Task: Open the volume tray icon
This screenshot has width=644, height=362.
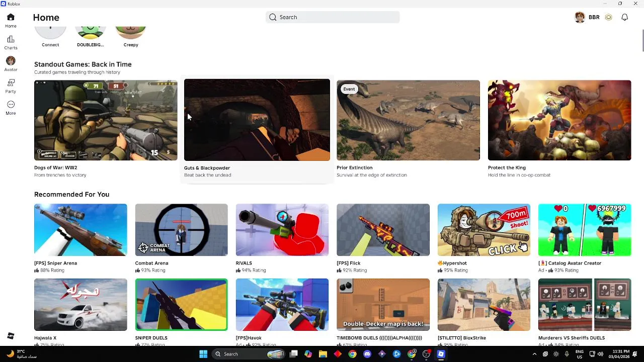Action: pyautogui.click(x=601, y=354)
